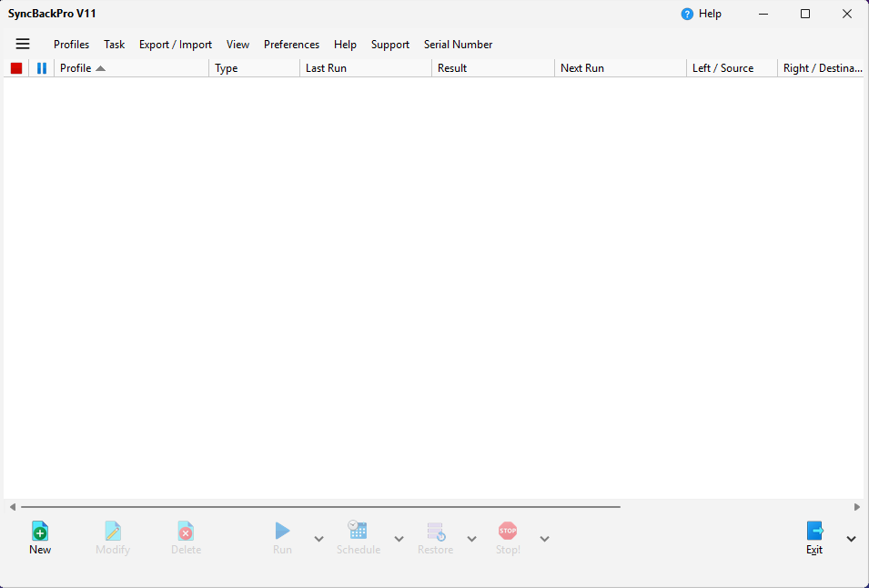This screenshot has width=869, height=588.
Task: Click the red stop column header icon
Action: (x=16, y=68)
